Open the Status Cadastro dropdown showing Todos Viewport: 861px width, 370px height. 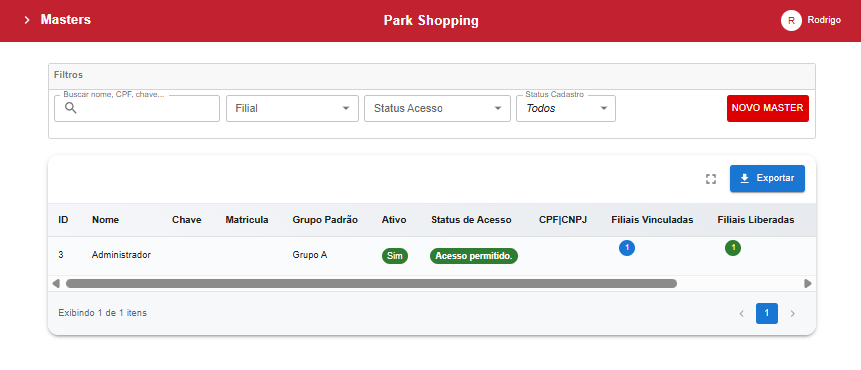click(566, 108)
